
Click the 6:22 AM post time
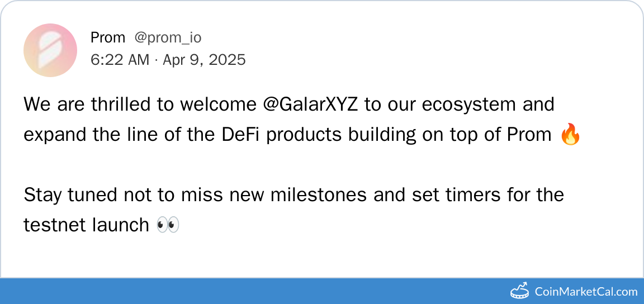120,60
